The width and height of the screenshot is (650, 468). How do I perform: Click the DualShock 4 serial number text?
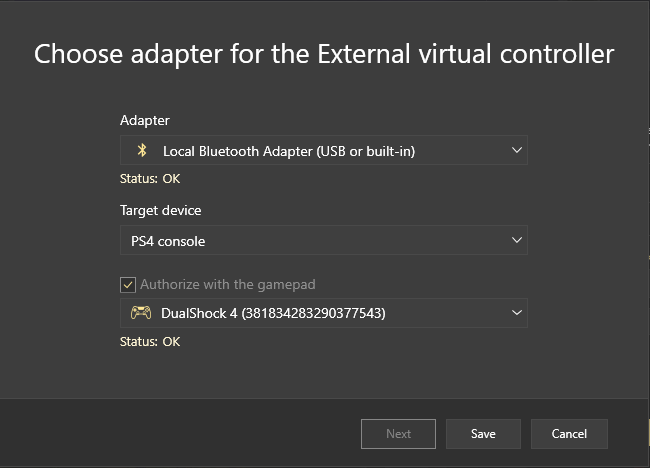click(314, 313)
